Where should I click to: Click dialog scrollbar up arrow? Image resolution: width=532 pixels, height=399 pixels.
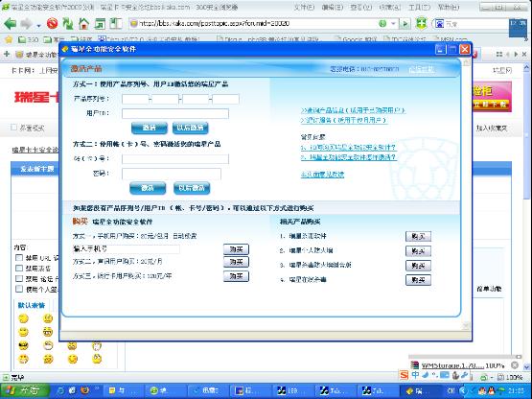click(x=466, y=62)
